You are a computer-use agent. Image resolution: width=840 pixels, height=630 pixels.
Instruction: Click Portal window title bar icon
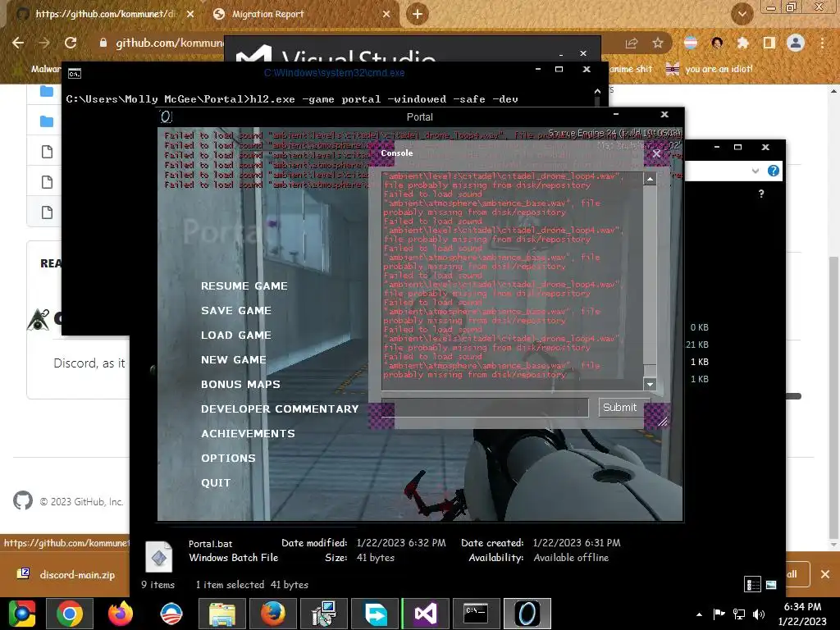[166, 116]
